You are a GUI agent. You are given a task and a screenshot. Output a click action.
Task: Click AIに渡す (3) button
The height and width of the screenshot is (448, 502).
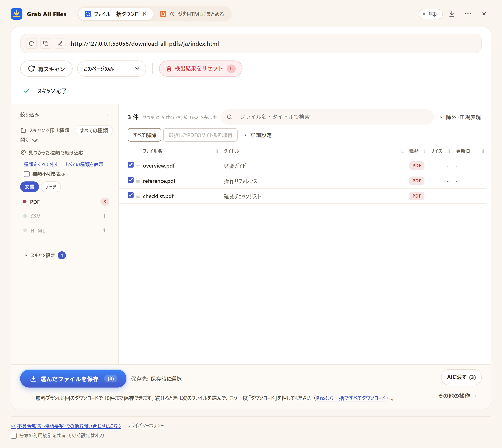coord(461,377)
